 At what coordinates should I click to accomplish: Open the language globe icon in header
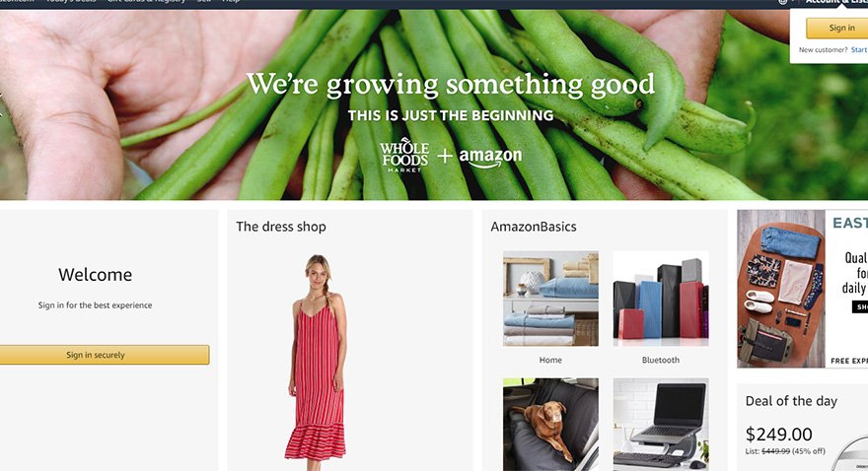pyautogui.click(x=783, y=2)
